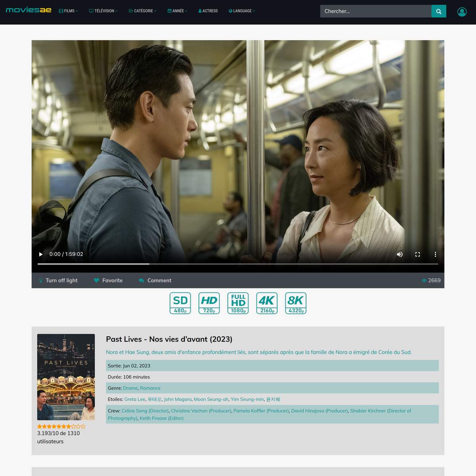
Task: Click the movie synopsis text
Action: (x=259, y=352)
